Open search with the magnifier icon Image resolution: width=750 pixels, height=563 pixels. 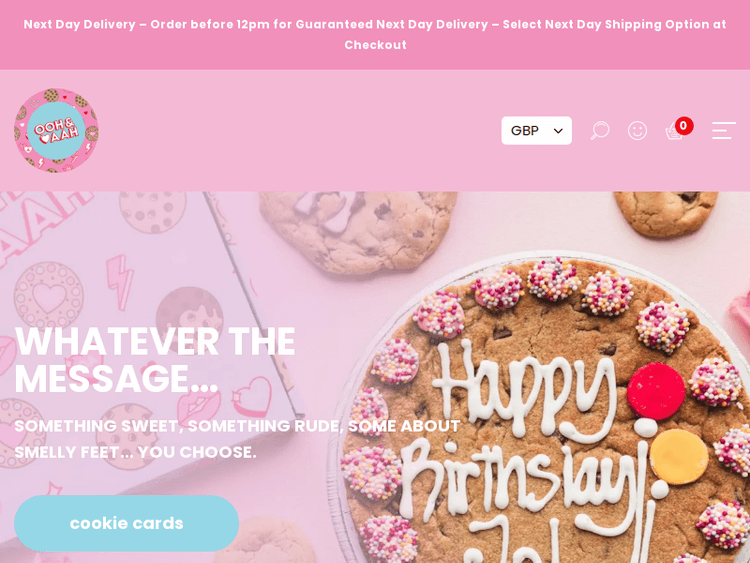(599, 130)
